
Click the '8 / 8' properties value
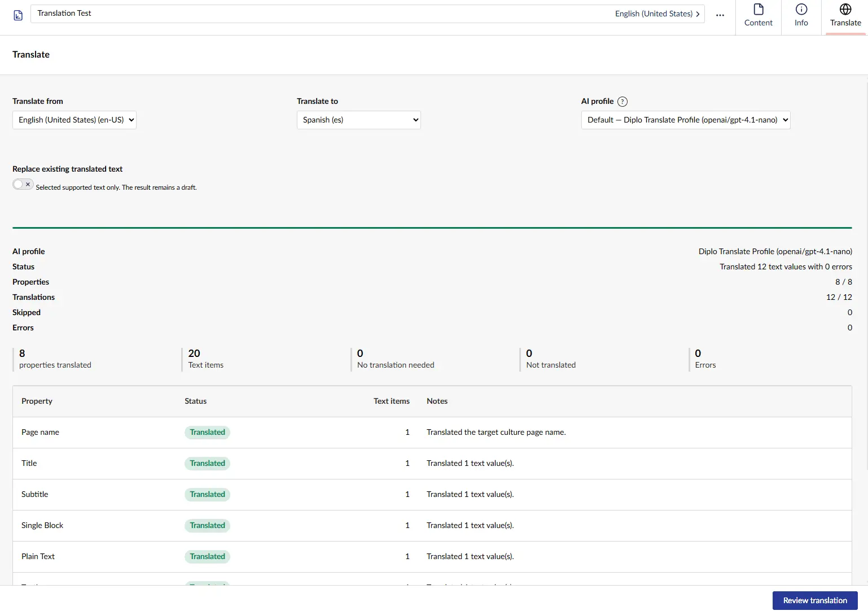(844, 282)
